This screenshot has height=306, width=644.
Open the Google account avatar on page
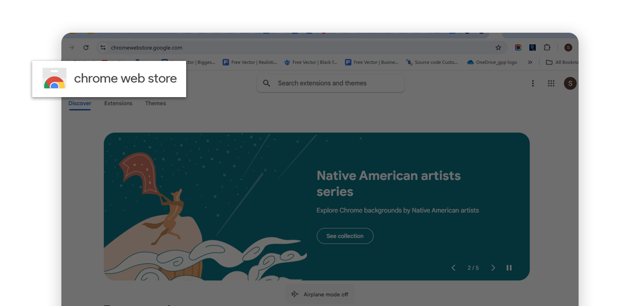[570, 84]
